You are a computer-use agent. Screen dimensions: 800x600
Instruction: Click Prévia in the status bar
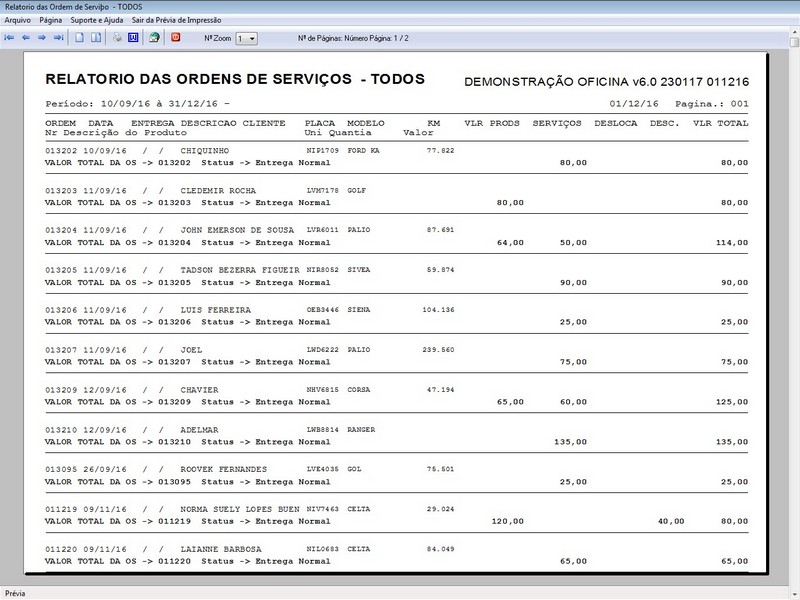[15, 593]
